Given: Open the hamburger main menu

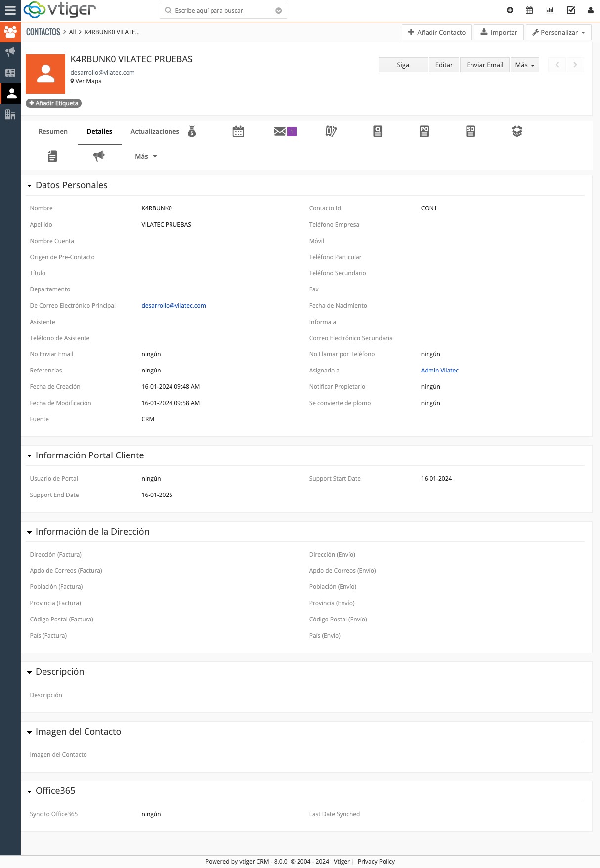Looking at the screenshot, I should coord(10,10).
